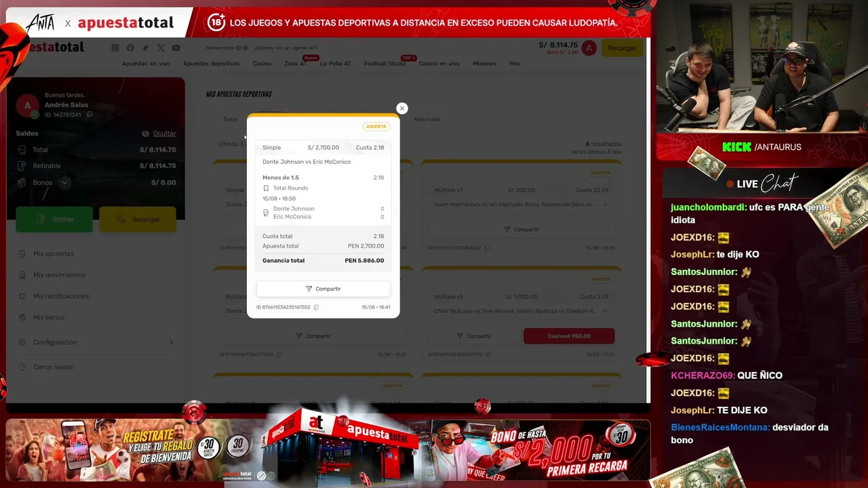The image size is (868, 488).
Task: Copy bet ID of the Múltiple x5 card
Action: tap(487, 354)
